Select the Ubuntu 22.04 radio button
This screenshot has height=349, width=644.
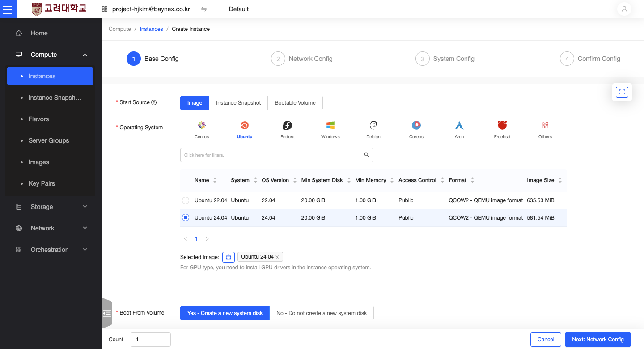(186, 200)
